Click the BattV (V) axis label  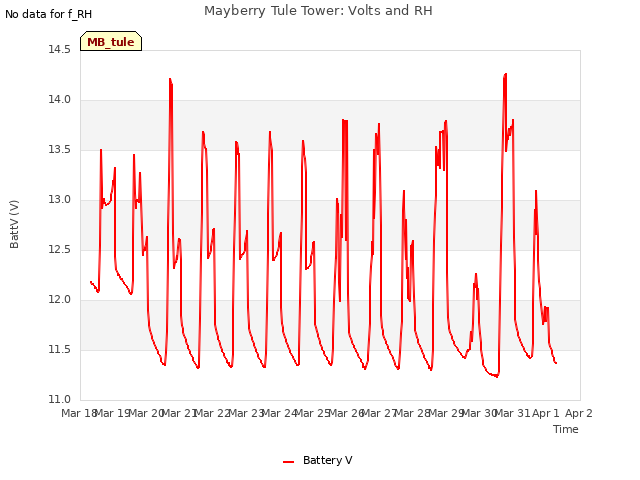tap(14, 224)
